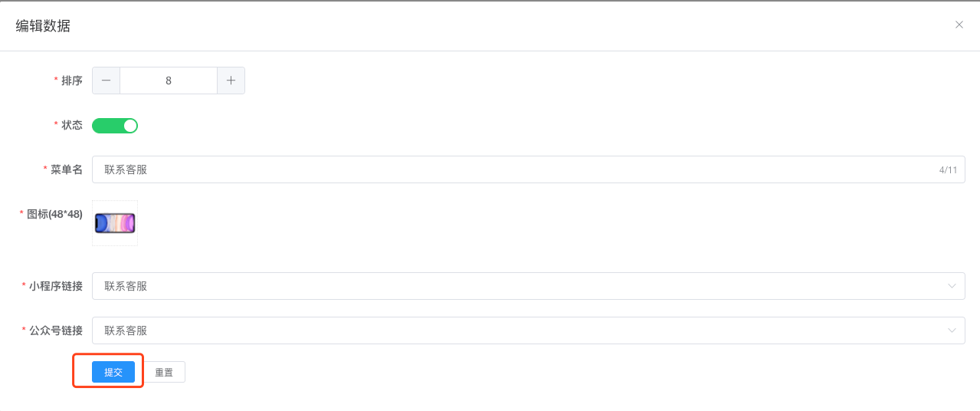The image size is (980, 411).
Task: Close the 编辑数据 dialog with the X icon
Action: pos(959,25)
